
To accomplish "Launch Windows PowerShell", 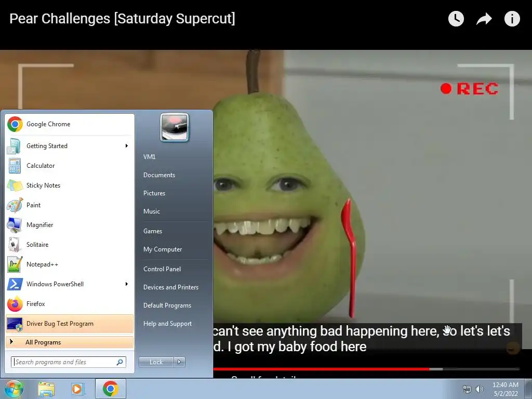I will [x=70, y=284].
